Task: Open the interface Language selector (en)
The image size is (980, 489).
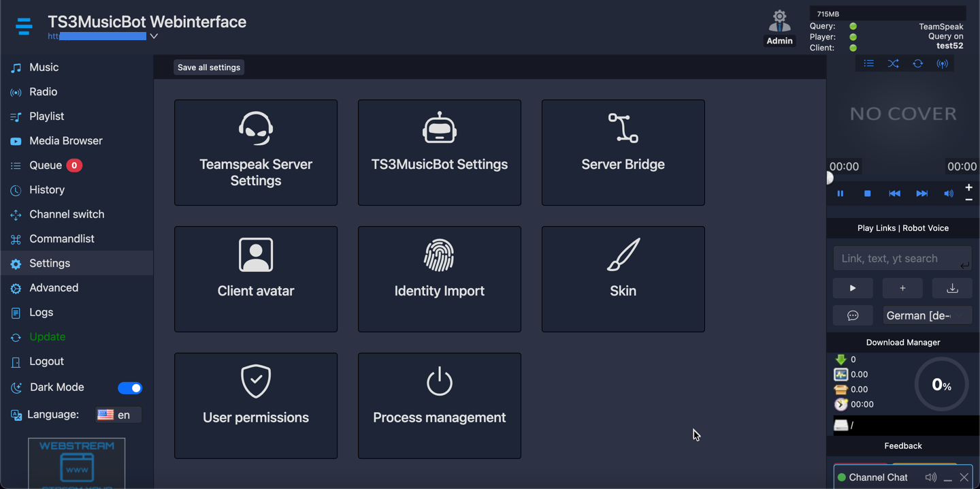Action: click(x=118, y=415)
